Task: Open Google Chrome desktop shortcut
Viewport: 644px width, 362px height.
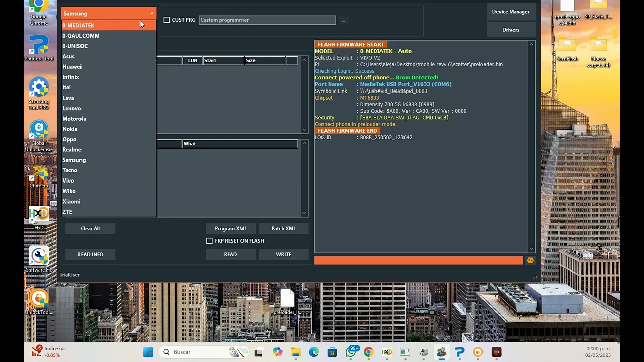Action: 39,12
